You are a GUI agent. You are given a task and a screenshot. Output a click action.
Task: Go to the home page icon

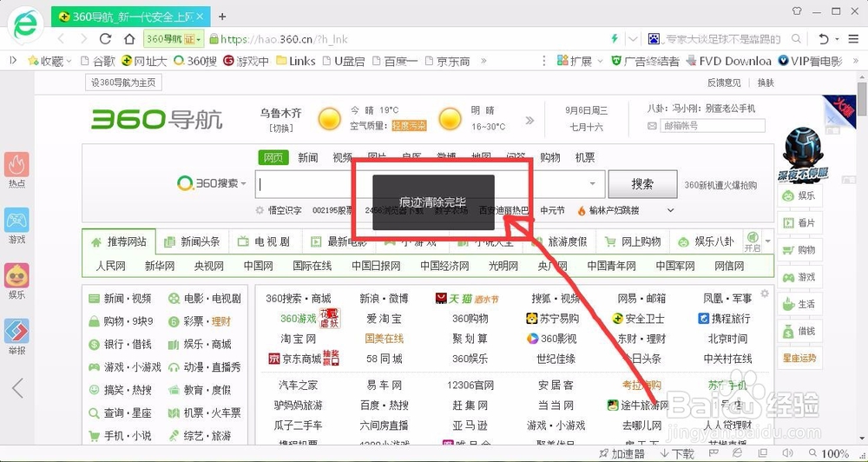point(129,39)
